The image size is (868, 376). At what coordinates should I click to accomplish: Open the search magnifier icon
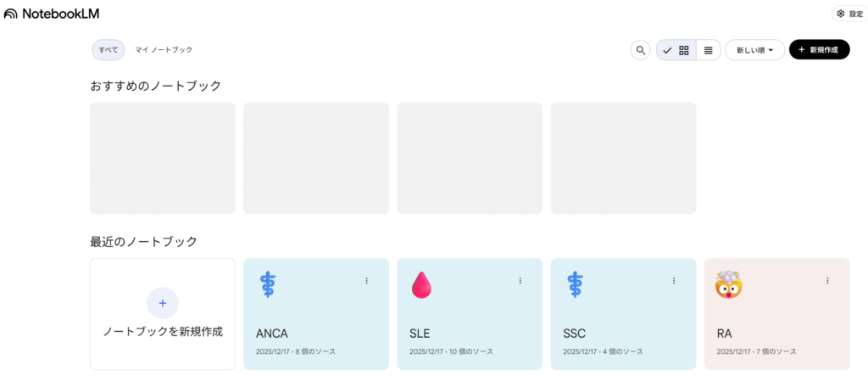pyautogui.click(x=641, y=50)
